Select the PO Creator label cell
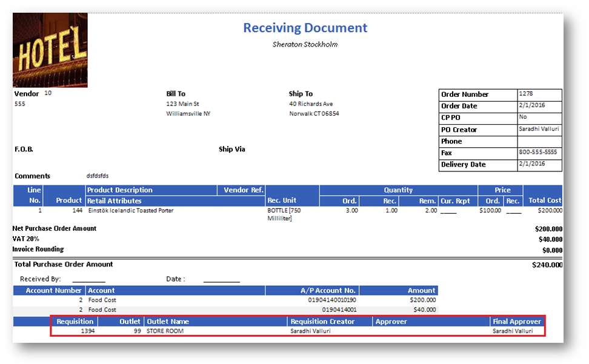 (459, 130)
